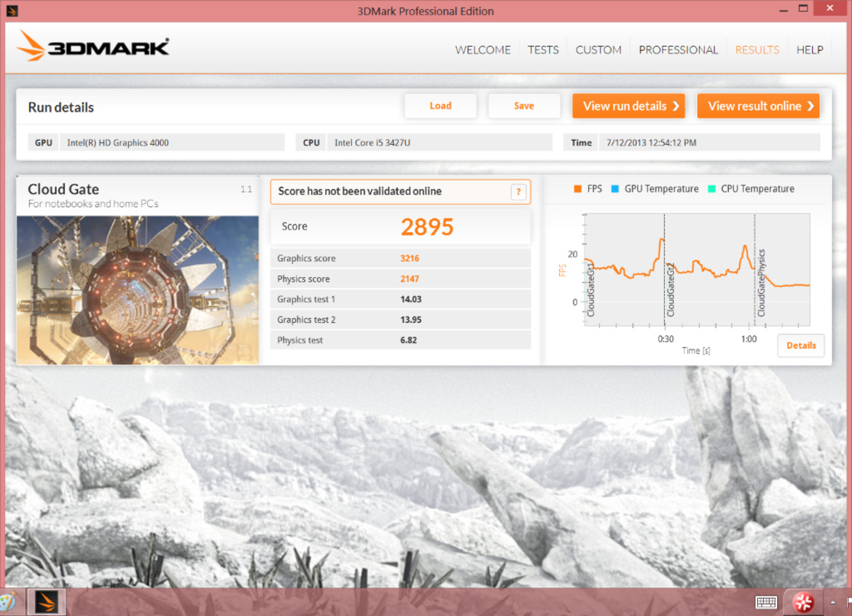
Task: Show hidden tray icons arrow
Action: (832, 602)
